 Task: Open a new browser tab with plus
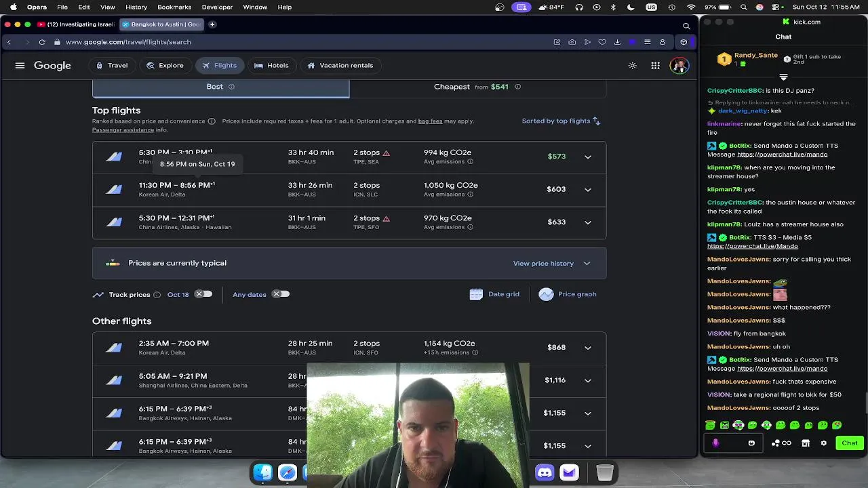212,24
